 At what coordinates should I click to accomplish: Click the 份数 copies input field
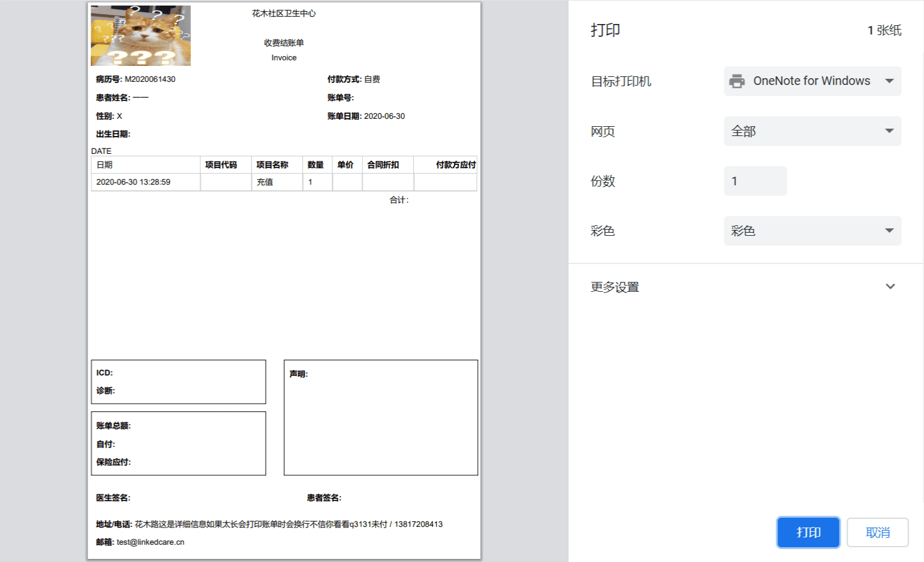coord(755,181)
